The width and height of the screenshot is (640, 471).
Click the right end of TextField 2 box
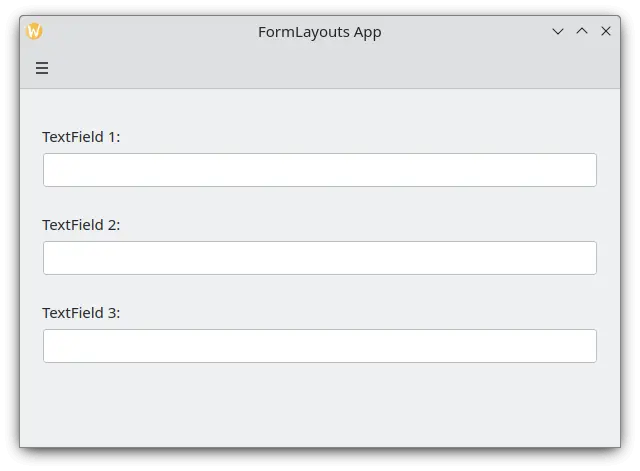point(586,258)
